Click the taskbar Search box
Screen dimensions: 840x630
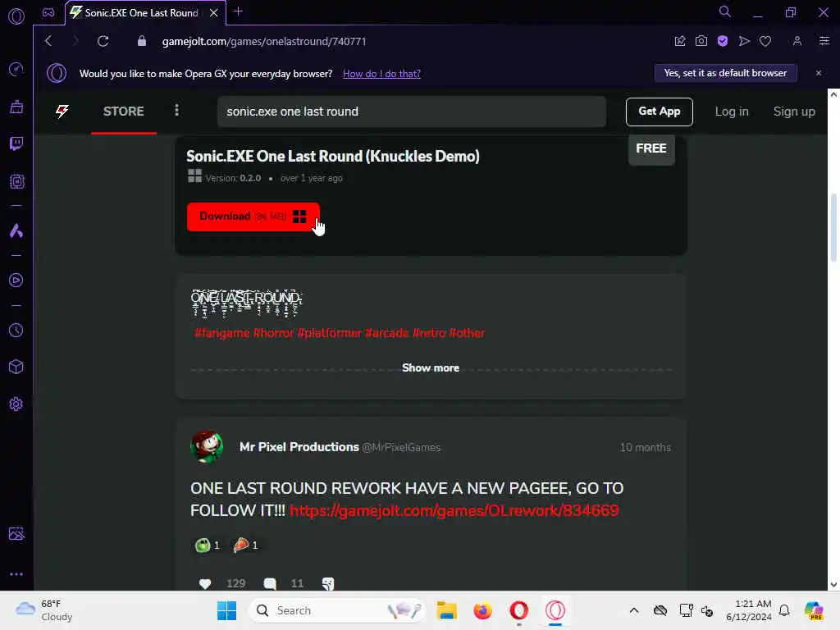click(x=336, y=610)
